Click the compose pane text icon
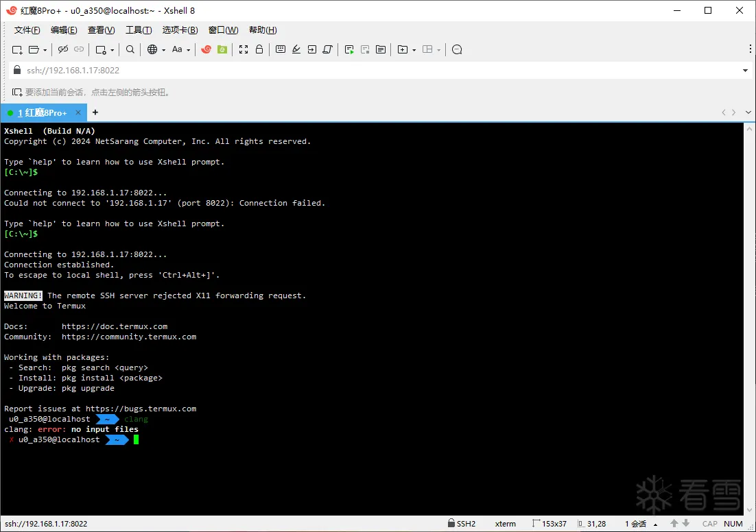The width and height of the screenshot is (756, 532). tap(381, 49)
